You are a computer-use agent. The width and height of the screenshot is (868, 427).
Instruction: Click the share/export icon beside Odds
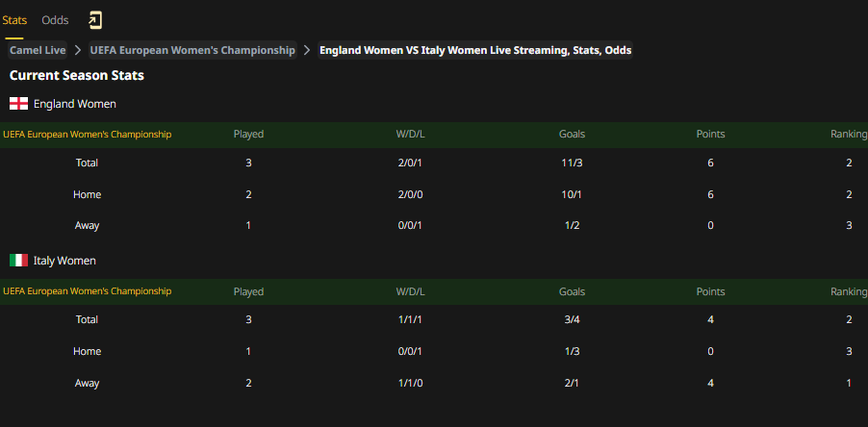95,20
